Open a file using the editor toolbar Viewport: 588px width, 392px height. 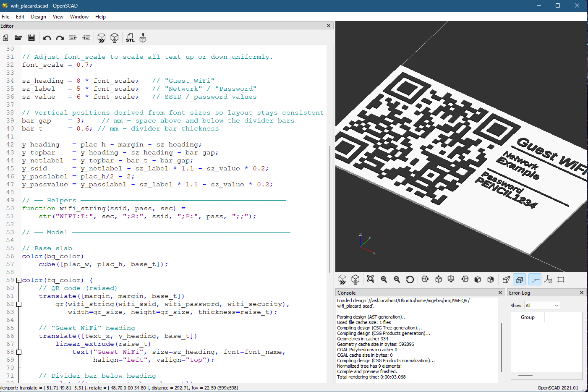(x=18, y=38)
